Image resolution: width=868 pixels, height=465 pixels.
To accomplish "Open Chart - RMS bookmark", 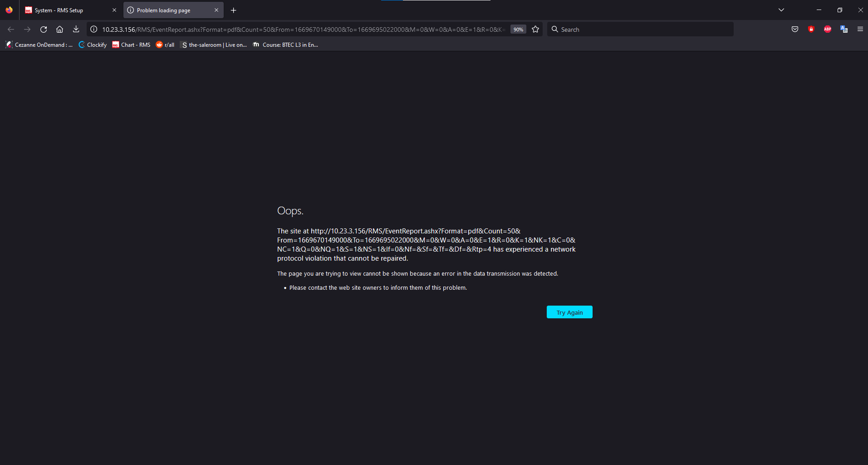I will click(x=131, y=45).
